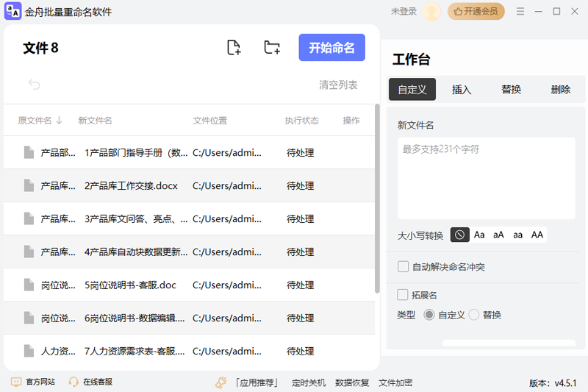Enable 自动解决命名冲突 checkbox
The height and width of the screenshot is (392, 588).
403,267
